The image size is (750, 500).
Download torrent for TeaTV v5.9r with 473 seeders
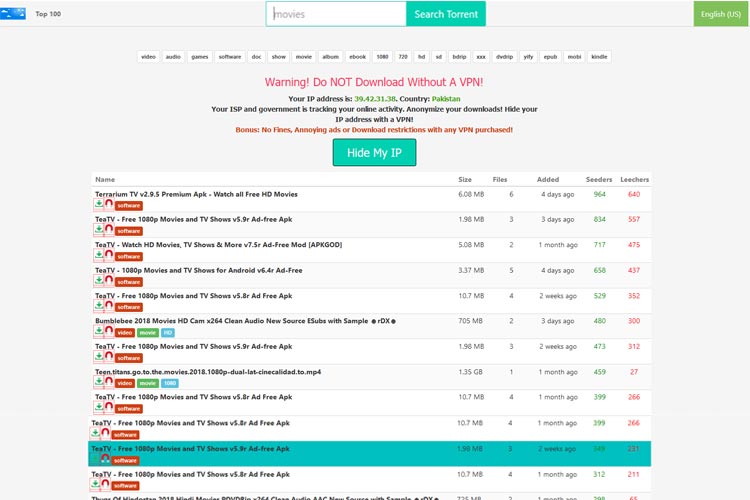tap(99, 356)
